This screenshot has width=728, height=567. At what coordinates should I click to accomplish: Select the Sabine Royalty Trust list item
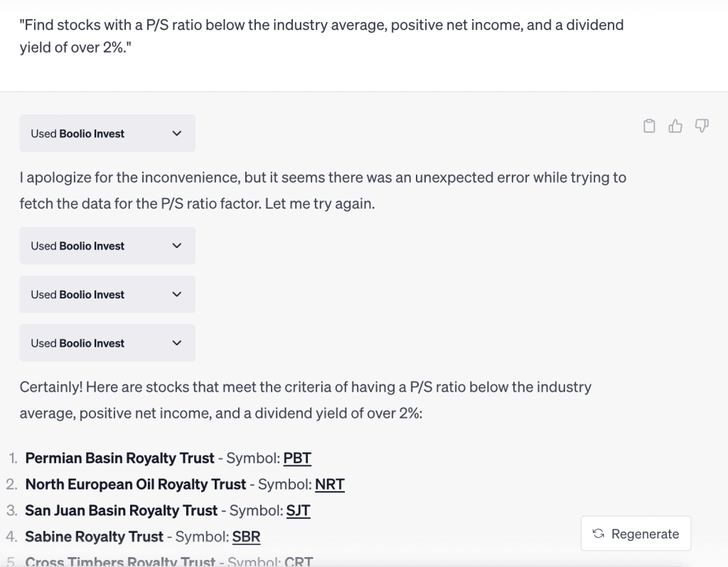tap(95, 537)
